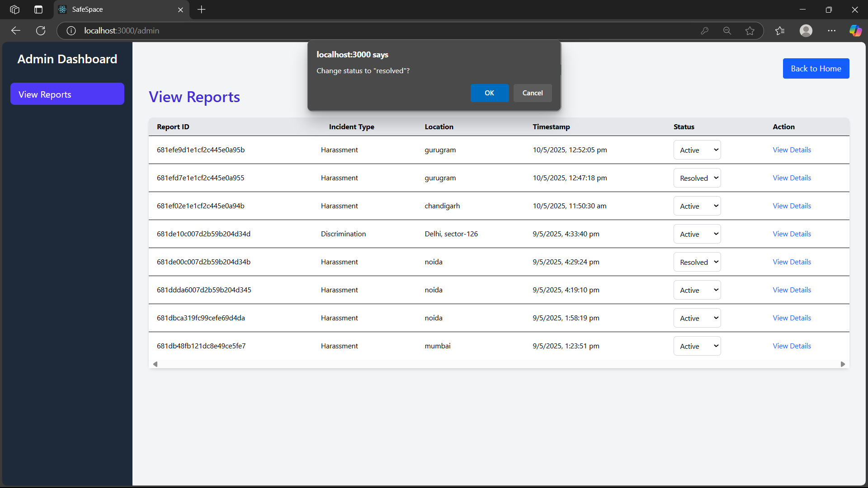Click the site information icon in the address bar
Viewport: 868px width, 488px height.
click(x=71, y=31)
